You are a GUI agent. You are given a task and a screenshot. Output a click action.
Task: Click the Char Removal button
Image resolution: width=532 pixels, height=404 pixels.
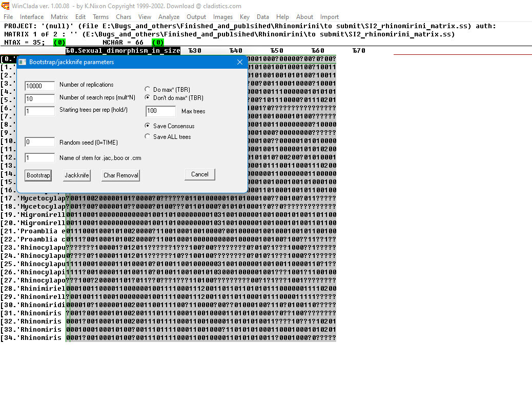(121, 175)
